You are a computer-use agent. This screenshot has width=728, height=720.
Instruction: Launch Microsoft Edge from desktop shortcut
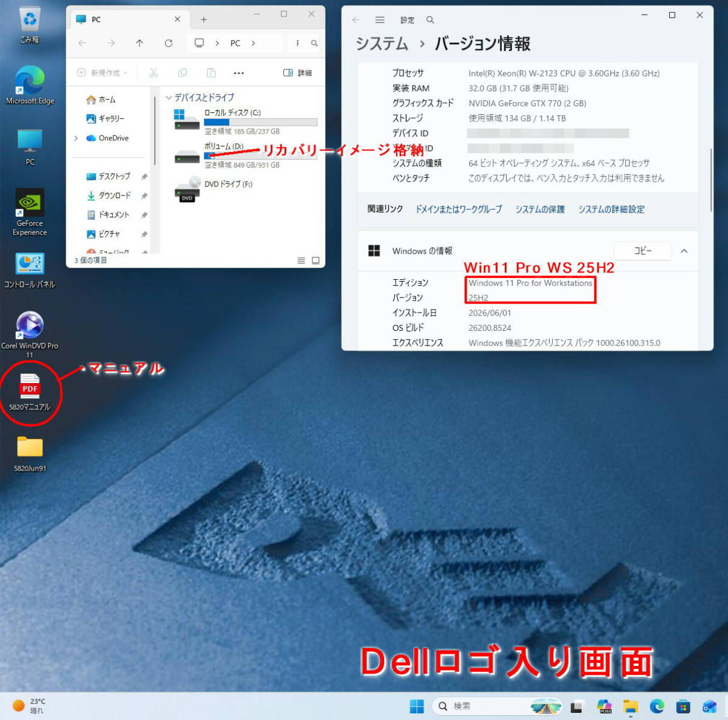pyautogui.click(x=30, y=86)
